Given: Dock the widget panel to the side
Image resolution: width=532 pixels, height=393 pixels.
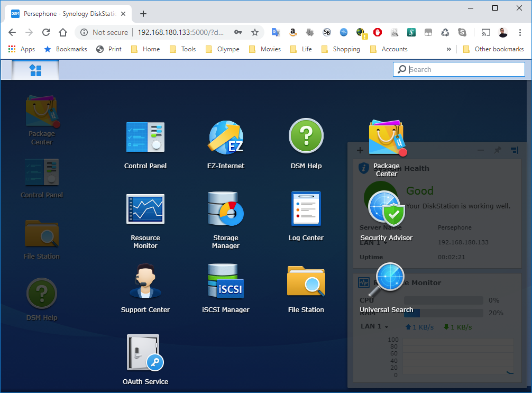Looking at the screenshot, I should [x=515, y=150].
